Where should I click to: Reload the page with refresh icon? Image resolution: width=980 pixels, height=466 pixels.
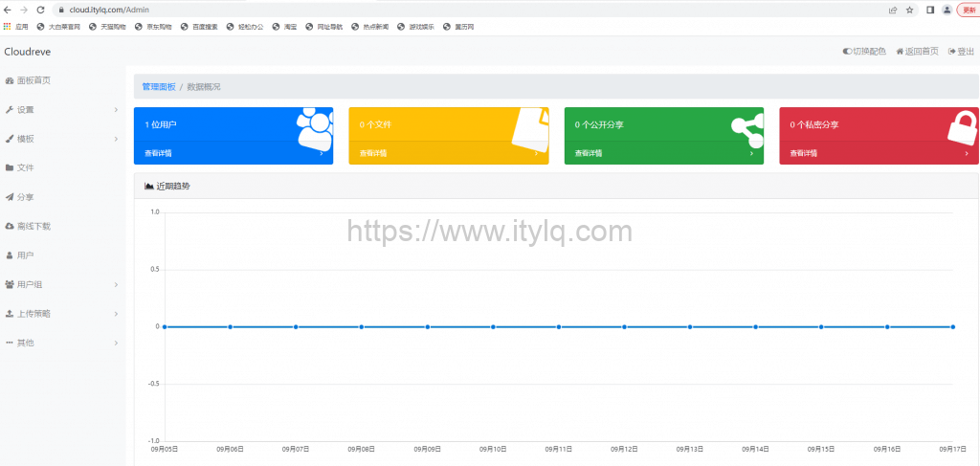point(40,10)
